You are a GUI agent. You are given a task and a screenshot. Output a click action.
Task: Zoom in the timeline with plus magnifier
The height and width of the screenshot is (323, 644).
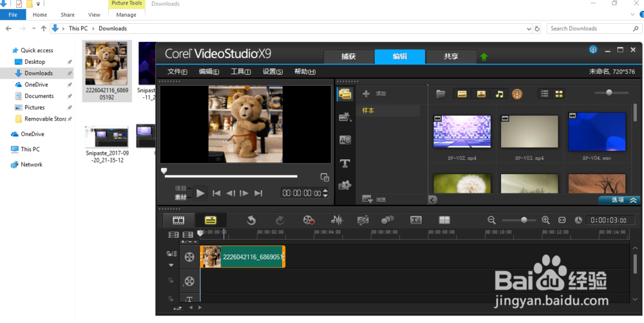(x=546, y=220)
